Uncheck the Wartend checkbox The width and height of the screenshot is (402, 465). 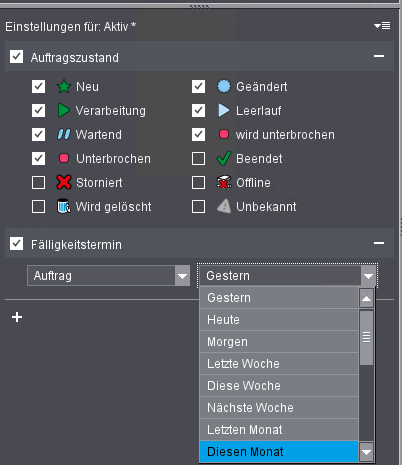tap(38, 135)
